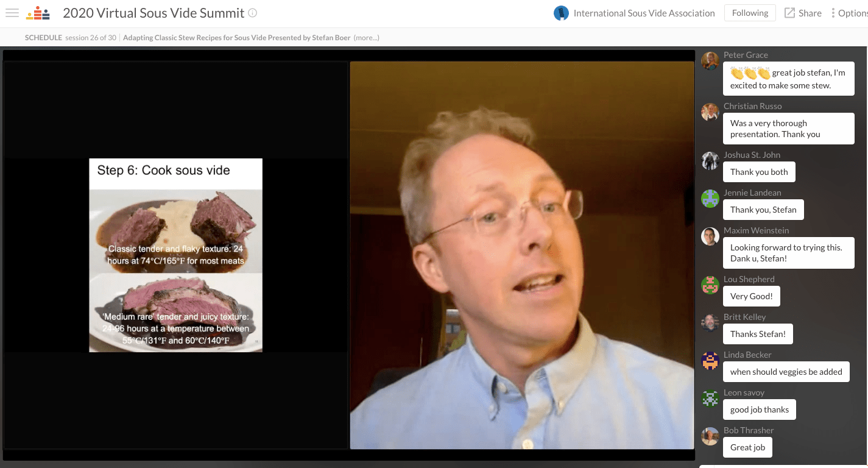Click Bob Thrasher's 'Great job' message
Screen dimensions: 868x468
747,447
